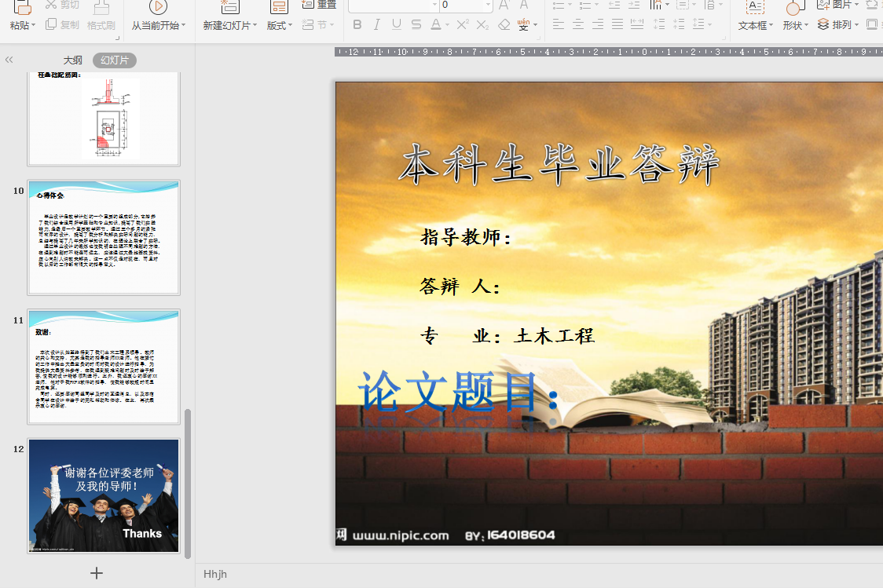The height and width of the screenshot is (588, 883).
Task: Click the Copy (复制) icon
Action: [x=51, y=24]
